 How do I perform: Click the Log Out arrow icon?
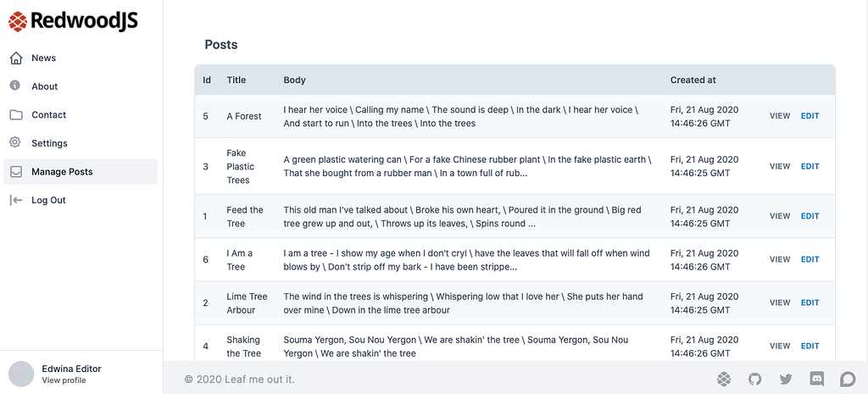pyautogui.click(x=15, y=200)
